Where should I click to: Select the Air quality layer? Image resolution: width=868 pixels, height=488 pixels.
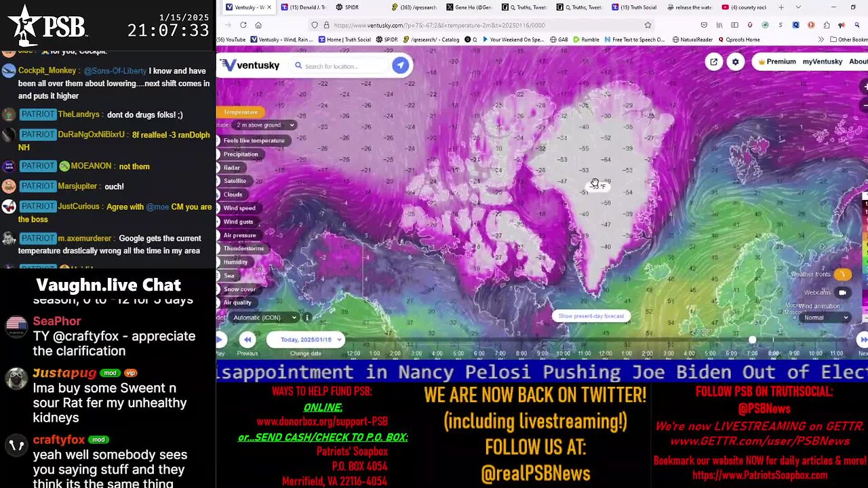click(x=237, y=303)
